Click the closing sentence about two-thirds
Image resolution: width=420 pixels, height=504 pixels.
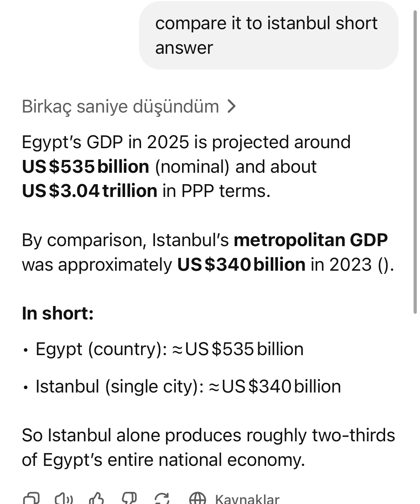tap(208, 447)
